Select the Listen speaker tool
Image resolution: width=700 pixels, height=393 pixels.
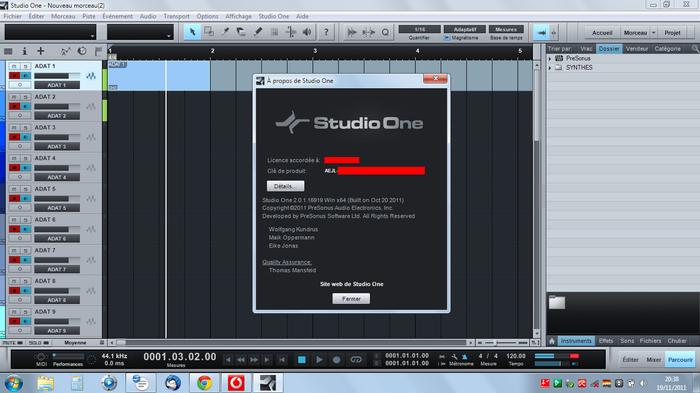(x=307, y=32)
